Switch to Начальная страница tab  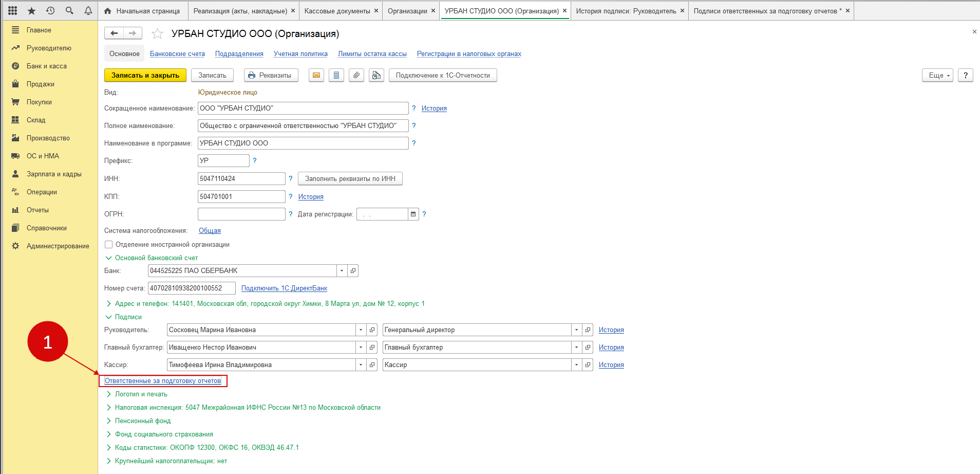[142, 11]
